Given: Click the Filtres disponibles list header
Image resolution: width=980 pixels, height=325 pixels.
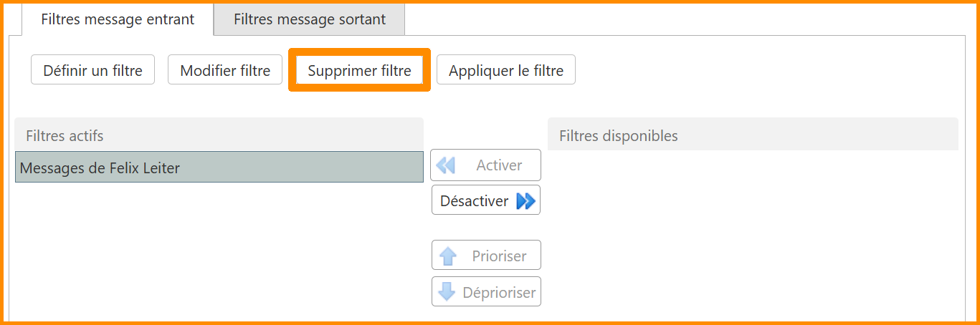Looking at the screenshot, I should 753,135.
